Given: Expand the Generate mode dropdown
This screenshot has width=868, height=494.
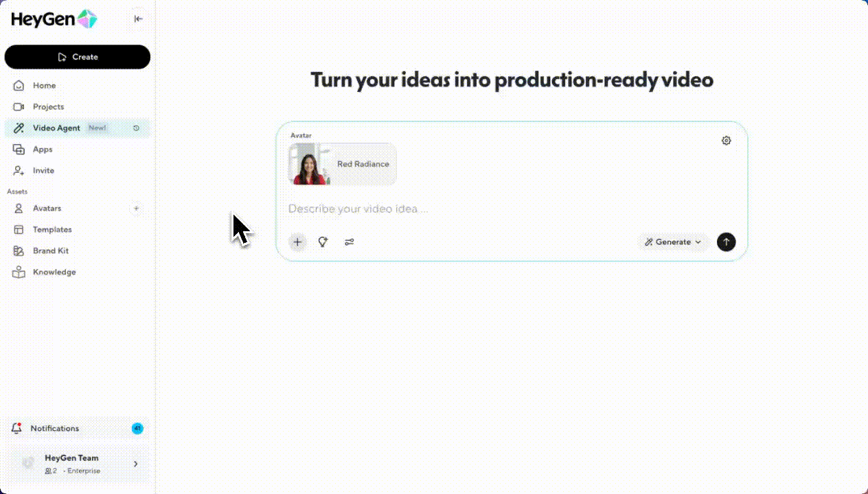Looking at the screenshot, I should coord(673,242).
